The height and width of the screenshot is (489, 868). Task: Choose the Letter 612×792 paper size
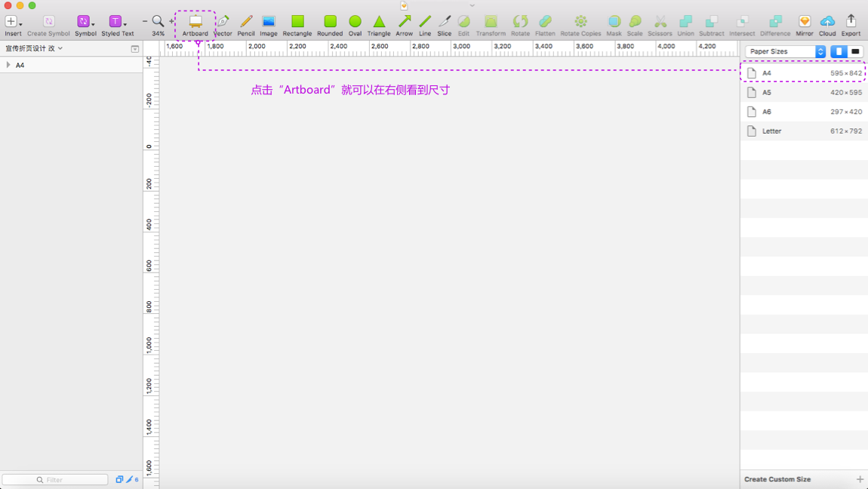pyautogui.click(x=804, y=131)
